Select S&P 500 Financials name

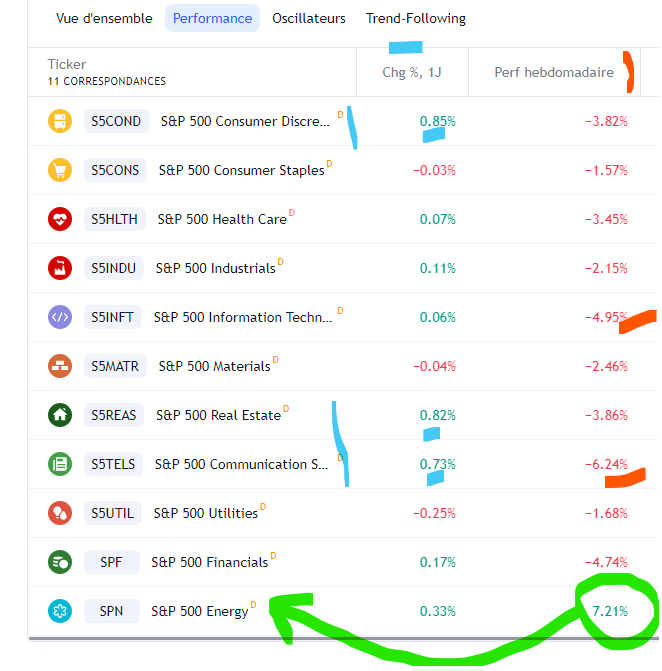(210, 562)
